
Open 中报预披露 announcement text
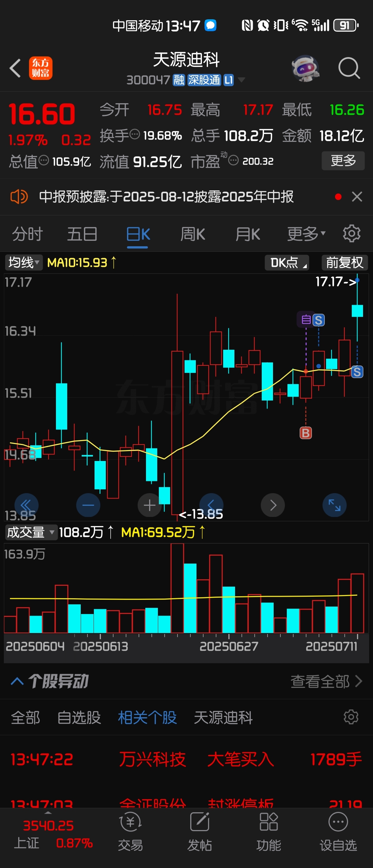tap(166, 196)
